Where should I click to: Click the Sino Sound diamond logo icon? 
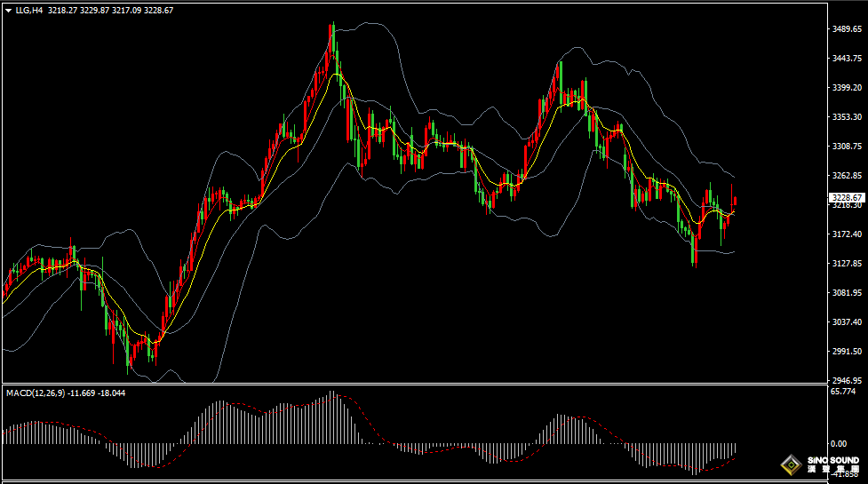tap(791, 464)
